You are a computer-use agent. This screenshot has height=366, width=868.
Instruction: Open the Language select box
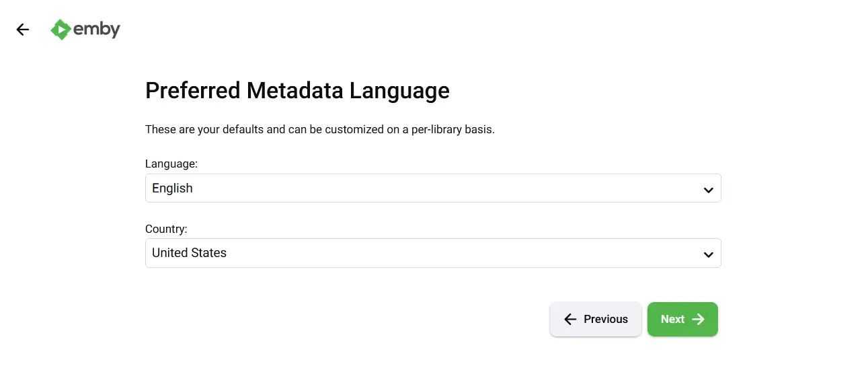tap(433, 188)
